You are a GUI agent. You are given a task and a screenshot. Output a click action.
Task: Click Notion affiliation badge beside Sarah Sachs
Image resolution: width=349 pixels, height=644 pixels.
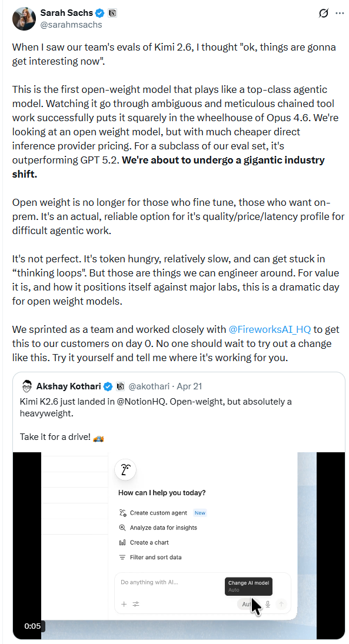(x=112, y=13)
